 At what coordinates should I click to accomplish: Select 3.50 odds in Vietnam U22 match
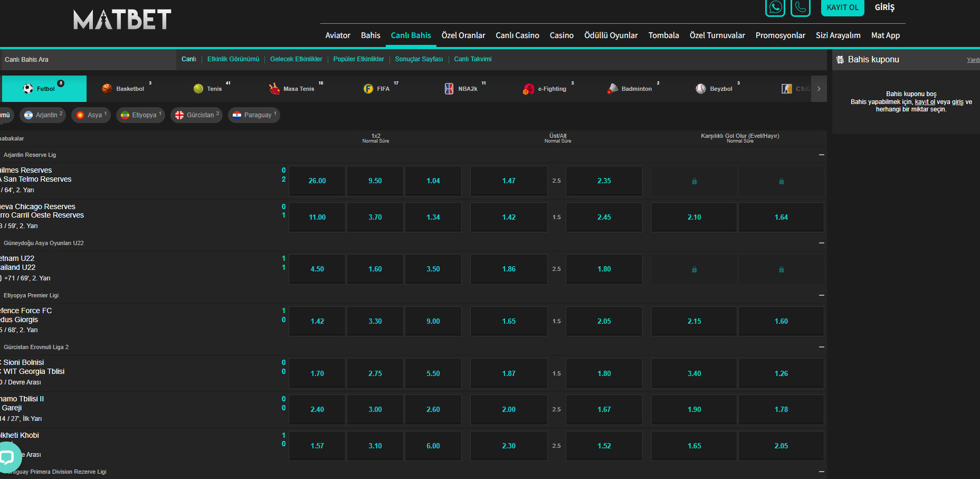pyautogui.click(x=433, y=269)
